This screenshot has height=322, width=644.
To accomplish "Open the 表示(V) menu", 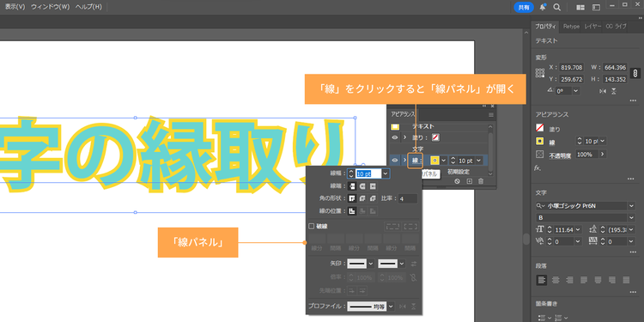I will (15, 7).
